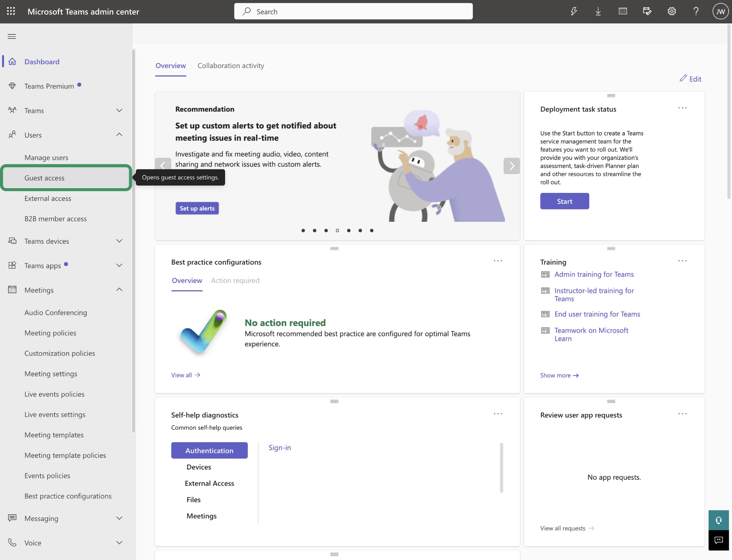Click the Teams apps grid icon
Viewport: 732px width, 560px height.
point(12,265)
